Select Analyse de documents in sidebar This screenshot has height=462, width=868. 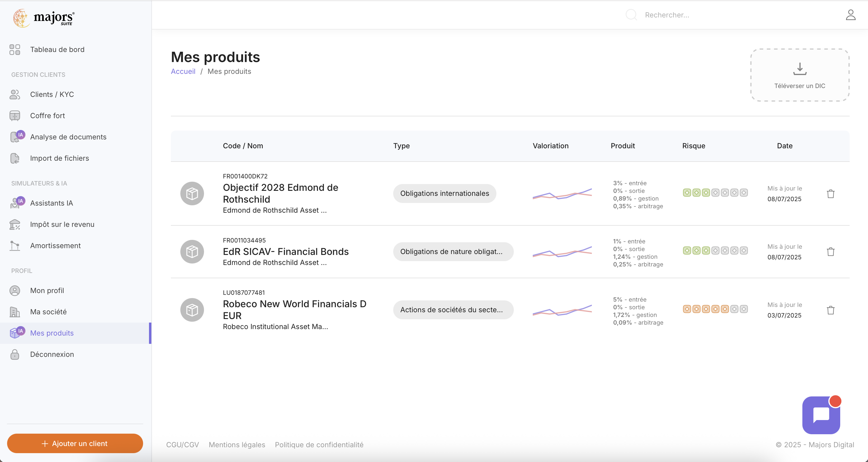[x=68, y=137]
